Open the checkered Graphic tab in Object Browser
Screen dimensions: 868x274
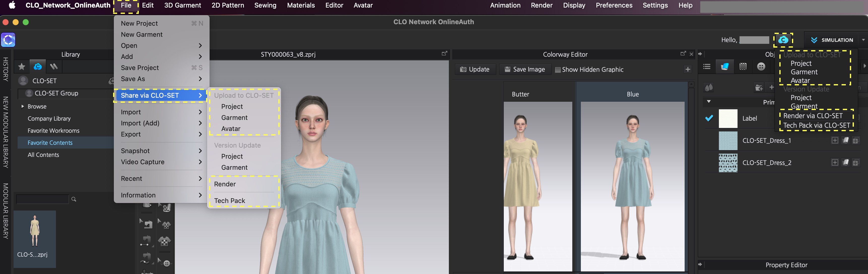(x=743, y=66)
